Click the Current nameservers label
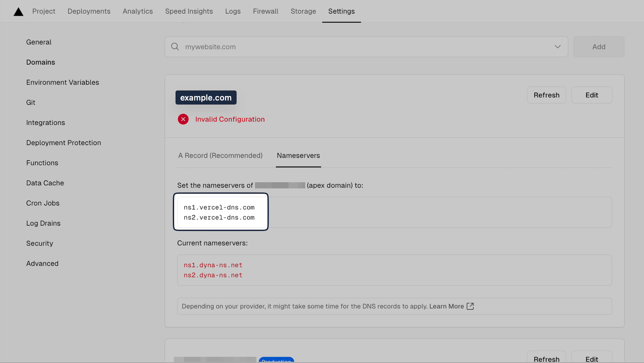644x363 pixels. click(213, 243)
